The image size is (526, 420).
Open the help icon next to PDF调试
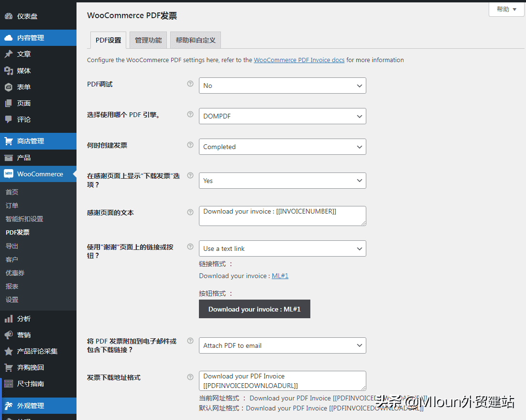click(190, 84)
